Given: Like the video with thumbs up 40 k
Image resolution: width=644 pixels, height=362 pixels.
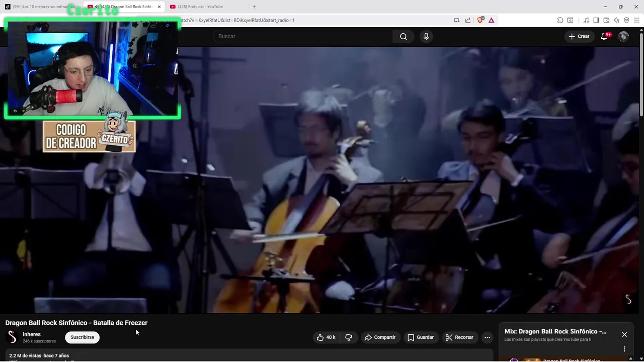Looking at the screenshot, I should [x=326, y=337].
